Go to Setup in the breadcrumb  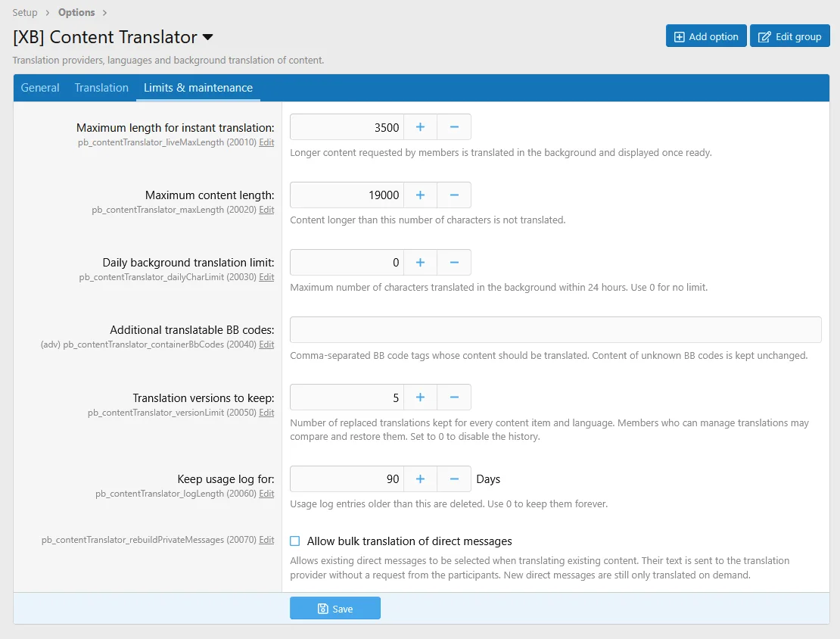pyautogui.click(x=25, y=12)
